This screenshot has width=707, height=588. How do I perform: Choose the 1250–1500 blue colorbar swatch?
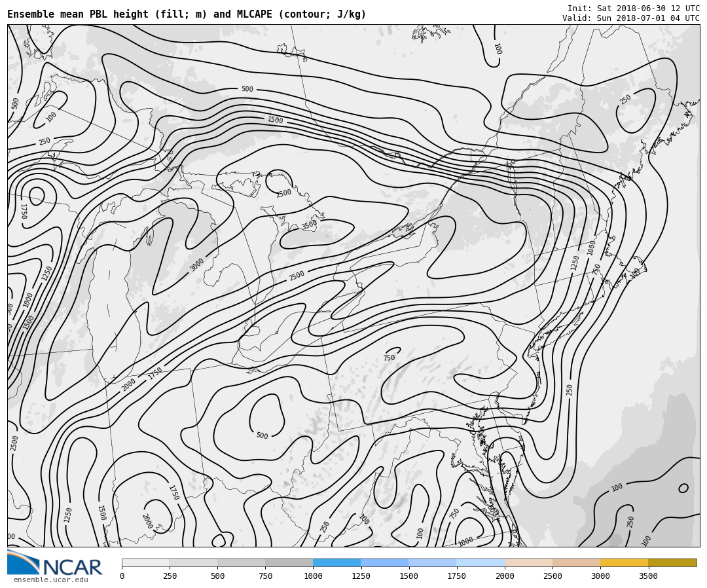click(385, 562)
